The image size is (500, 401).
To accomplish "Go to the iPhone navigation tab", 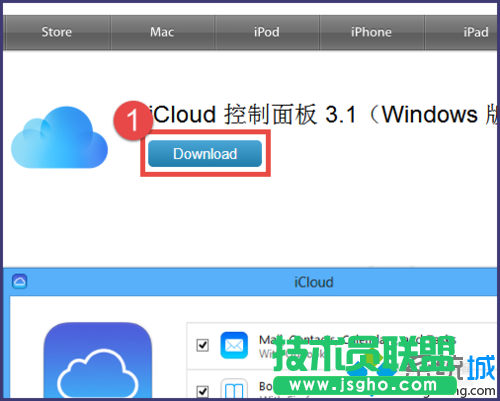I will [x=371, y=32].
